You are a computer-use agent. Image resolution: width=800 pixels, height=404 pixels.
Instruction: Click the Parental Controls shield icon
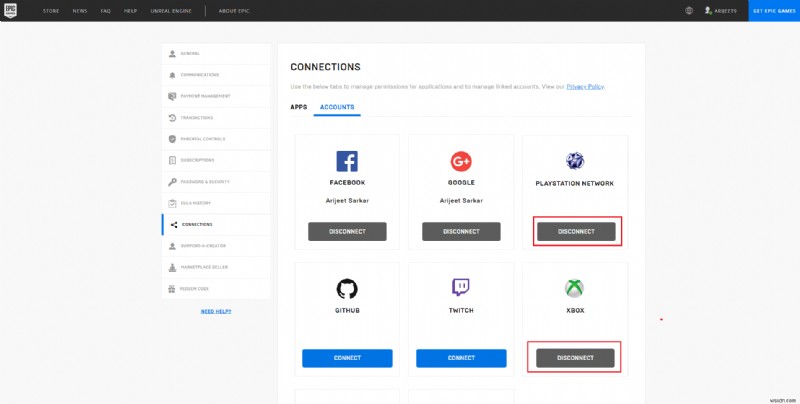coord(172,139)
